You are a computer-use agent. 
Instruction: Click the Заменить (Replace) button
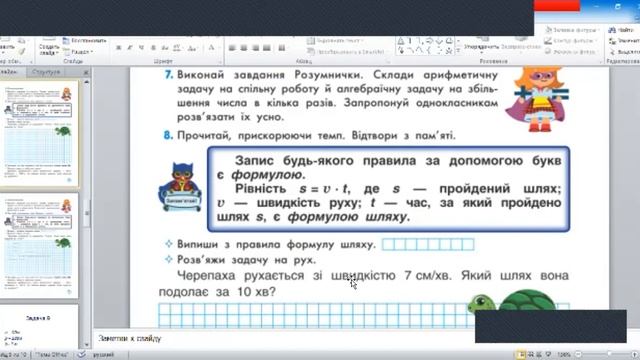click(x=624, y=41)
